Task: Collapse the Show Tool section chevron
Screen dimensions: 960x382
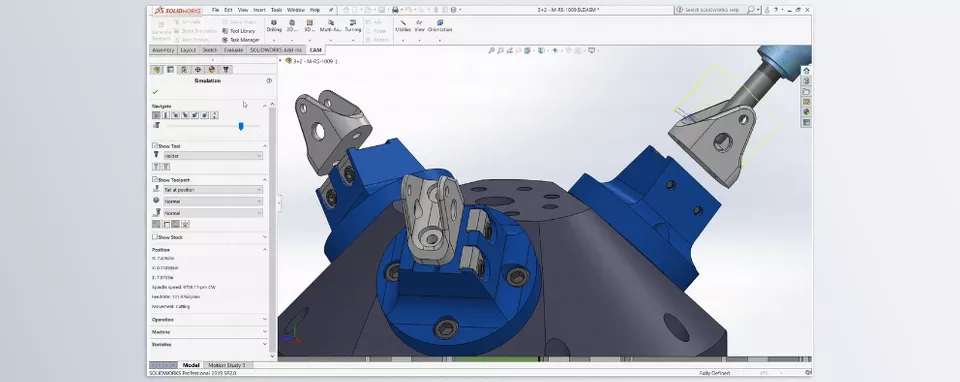Action: 265,146
